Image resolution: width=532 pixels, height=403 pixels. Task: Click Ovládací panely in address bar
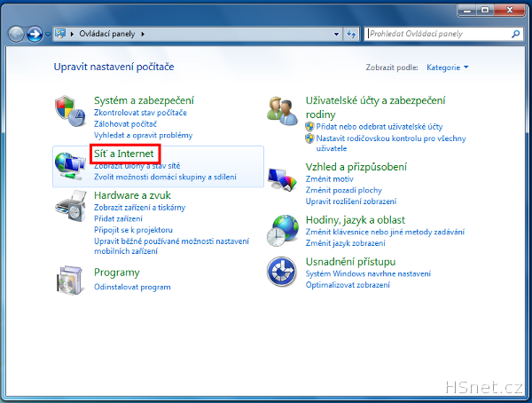point(107,34)
